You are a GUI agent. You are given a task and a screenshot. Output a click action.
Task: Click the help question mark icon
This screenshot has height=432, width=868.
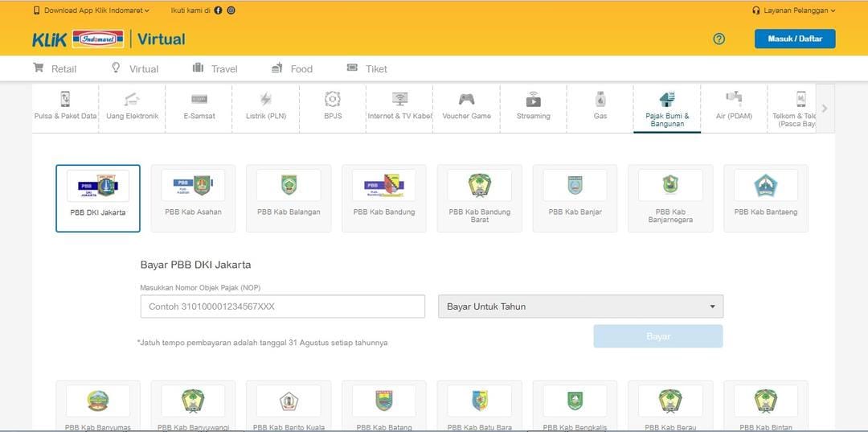pyautogui.click(x=719, y=39)
